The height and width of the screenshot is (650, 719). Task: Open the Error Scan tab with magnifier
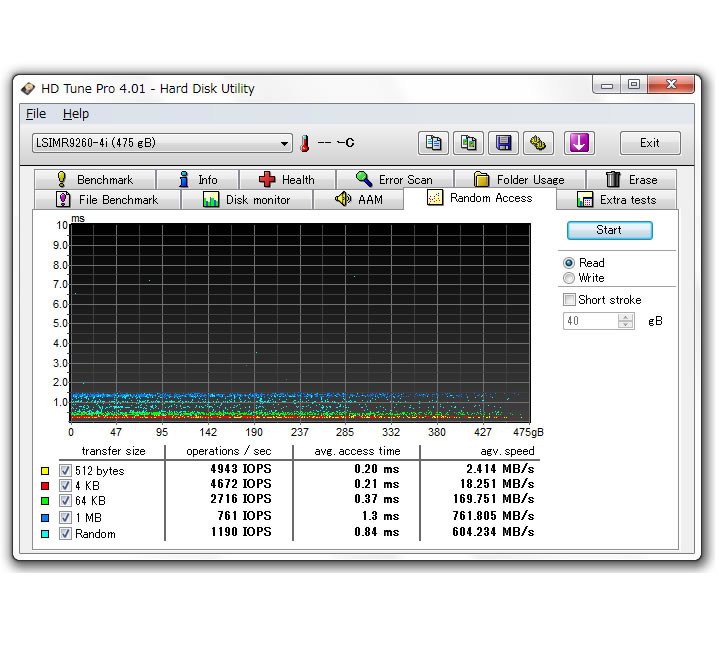[394, 180]
